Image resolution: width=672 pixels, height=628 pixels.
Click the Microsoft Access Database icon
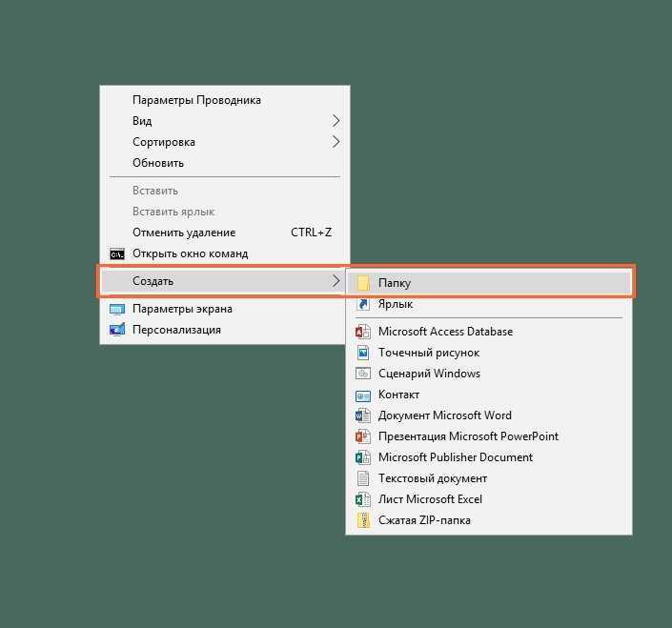pos(363,332)
